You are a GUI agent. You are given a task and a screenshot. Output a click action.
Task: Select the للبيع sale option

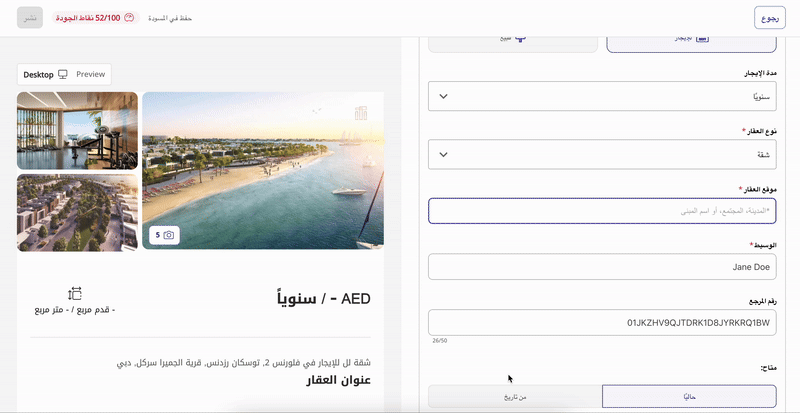click(513, 44)
